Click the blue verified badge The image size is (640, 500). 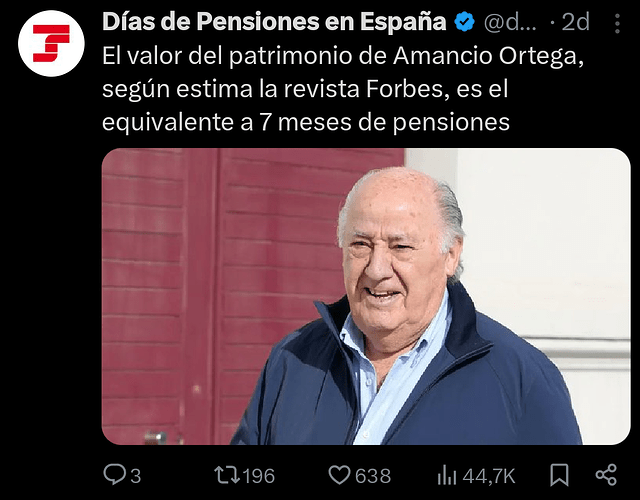[x=465, y=22]
